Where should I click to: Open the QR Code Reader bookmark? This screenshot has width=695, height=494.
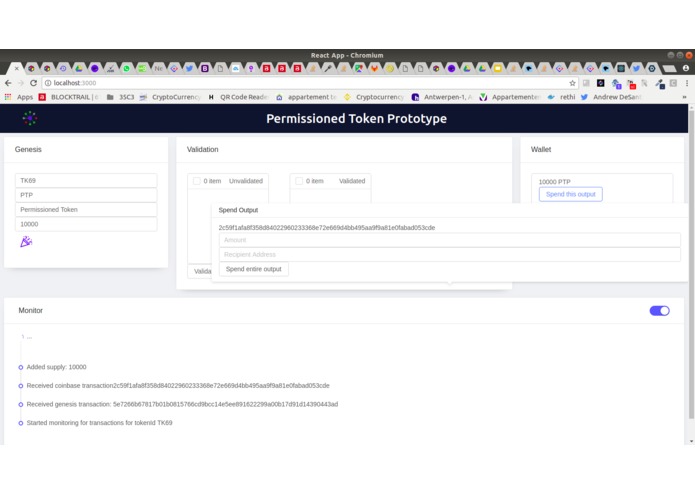[x=238, y=97]
